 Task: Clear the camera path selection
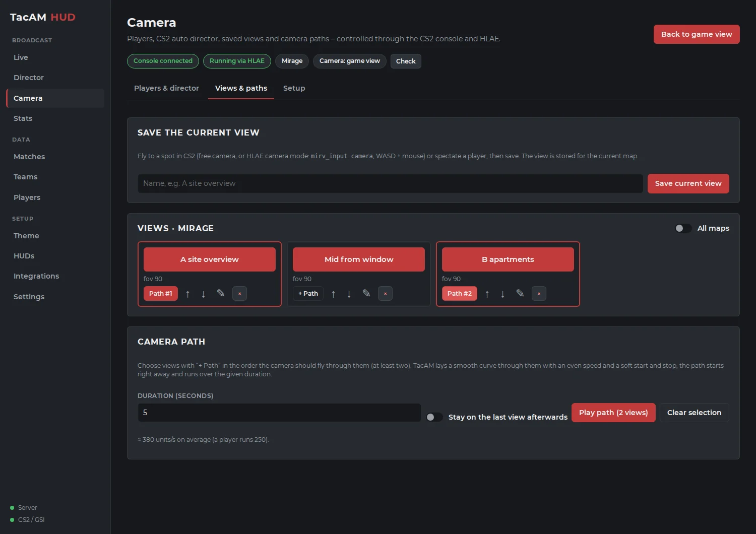point(694,413)
